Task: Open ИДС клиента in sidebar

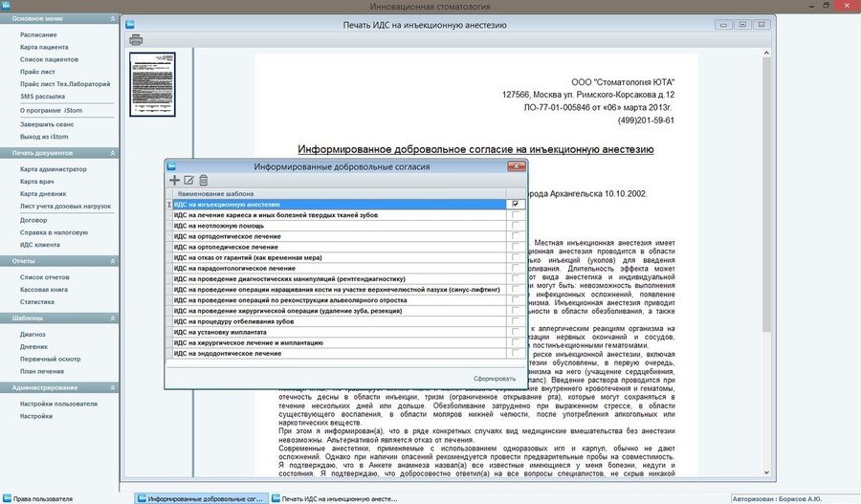Action: [x=40, y=245]
